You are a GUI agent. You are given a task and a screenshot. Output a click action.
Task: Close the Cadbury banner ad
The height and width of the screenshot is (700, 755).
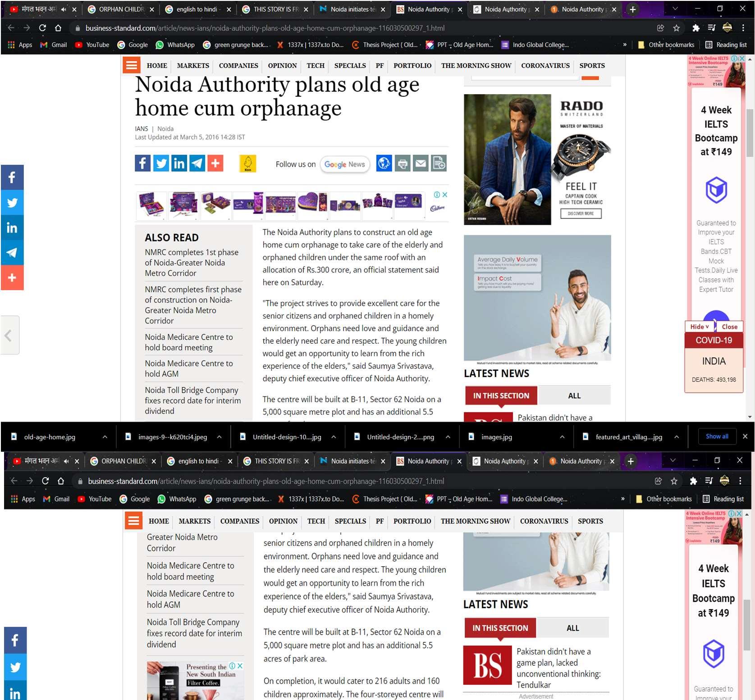pyautogui.click(x=445, y=195)
